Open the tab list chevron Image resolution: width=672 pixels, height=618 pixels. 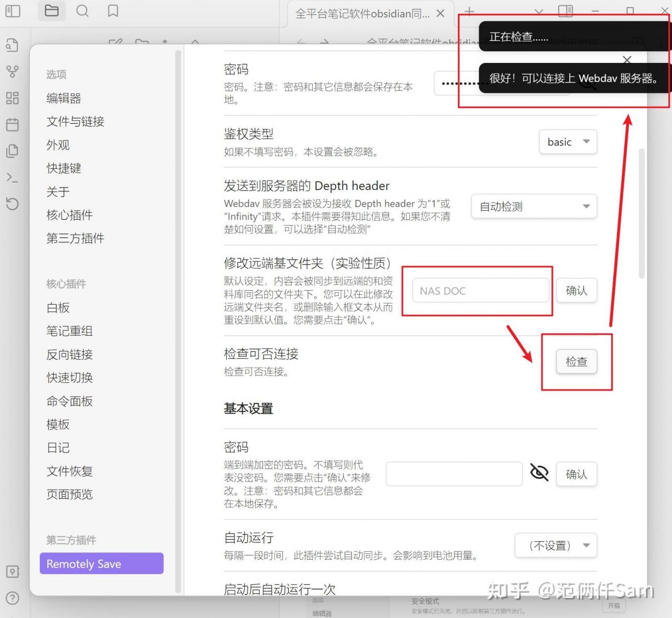pos(539,11)
